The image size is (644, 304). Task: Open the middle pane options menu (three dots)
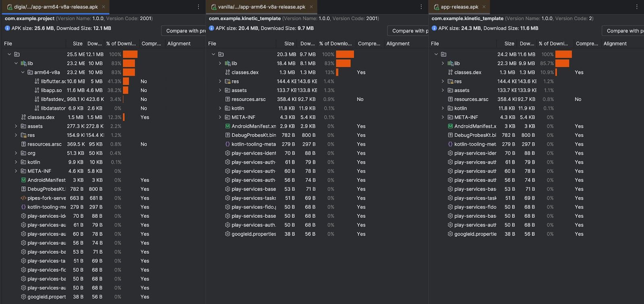[x=421, y=7]
